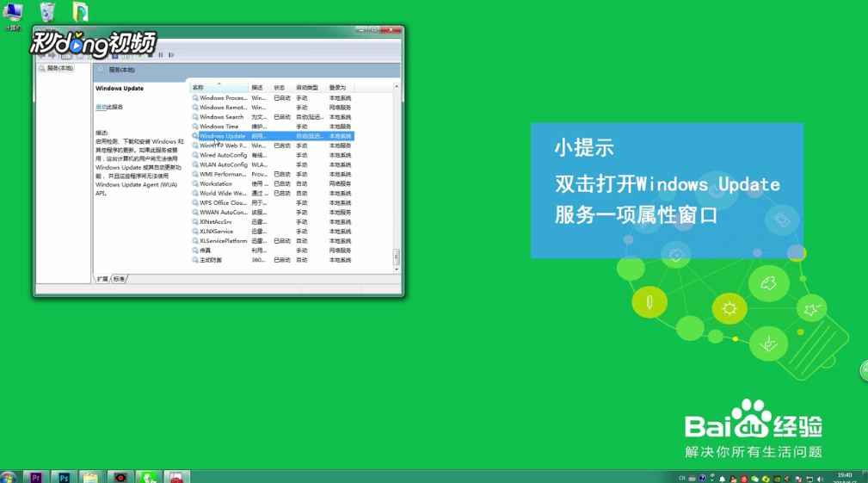
Task: Select the World Wide We... service row
Action: pyautogui.click(x=272, y=194)
